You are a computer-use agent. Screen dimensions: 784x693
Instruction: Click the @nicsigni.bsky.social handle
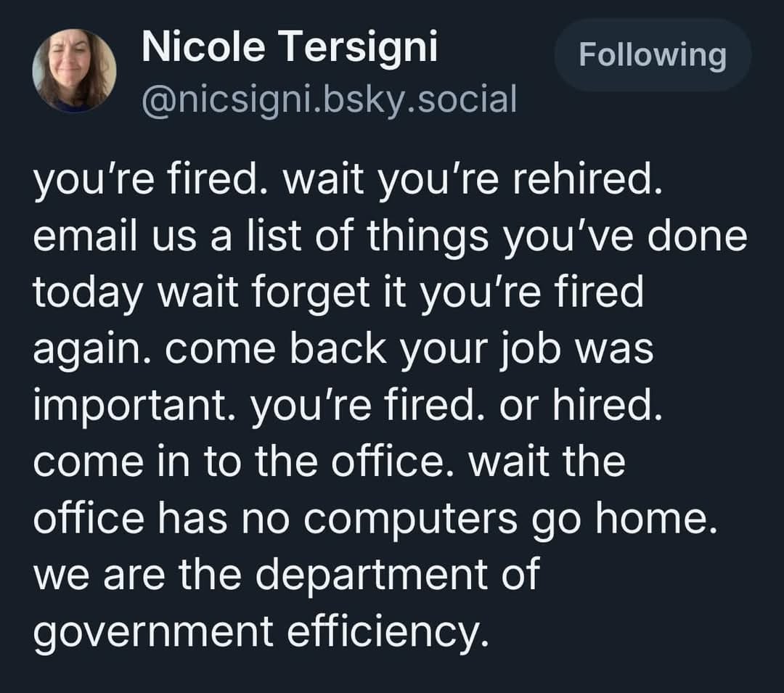(330, 99)
